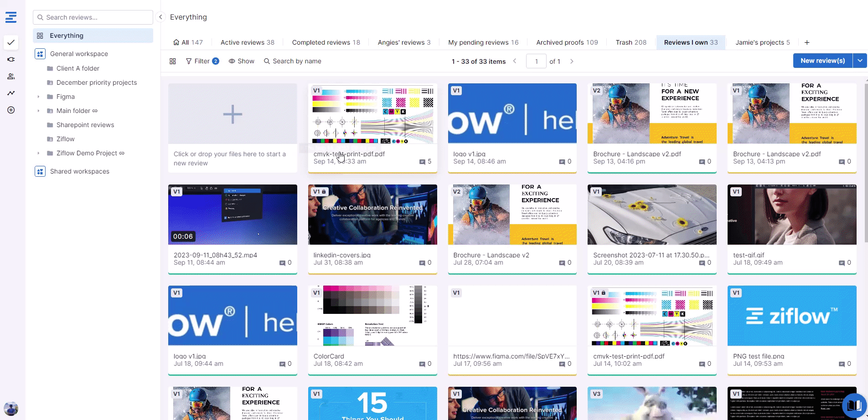868x420 pixels.
Task: Expand the Ziflow Demo Project folder arrow
Action: [38, 153]
